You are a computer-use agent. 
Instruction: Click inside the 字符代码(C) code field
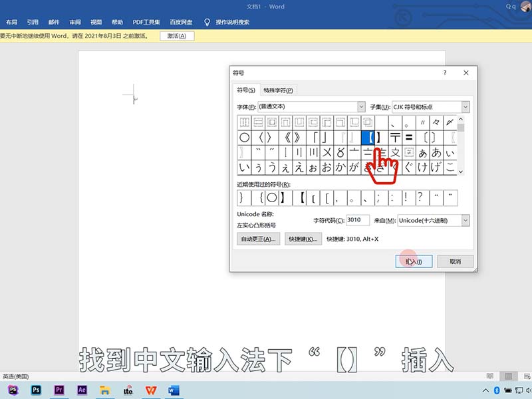click(358, 220)
